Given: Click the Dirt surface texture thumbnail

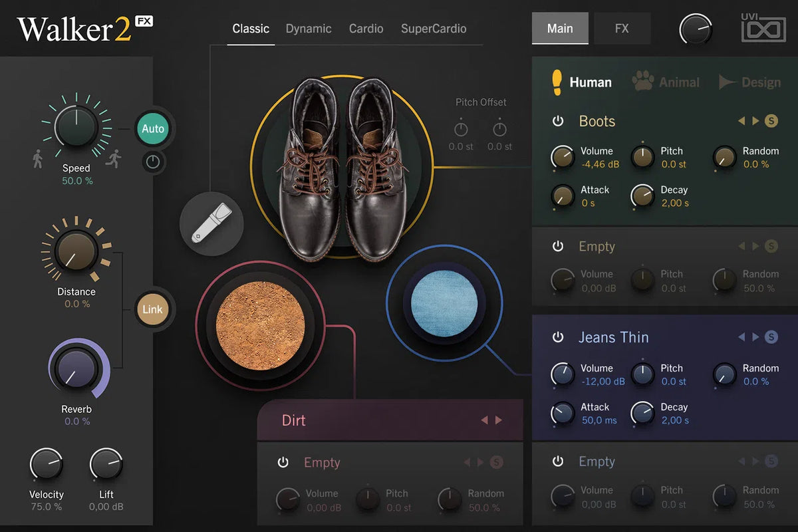Looking at the screenshot, I should (x=260, y=326).
